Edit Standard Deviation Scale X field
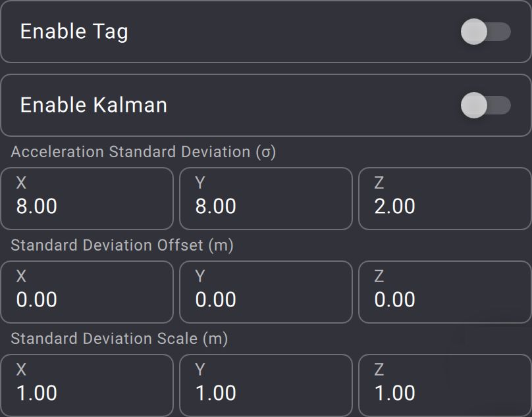Image resolution: width=532 pixels, height=417 pixels. coord(87,385)
